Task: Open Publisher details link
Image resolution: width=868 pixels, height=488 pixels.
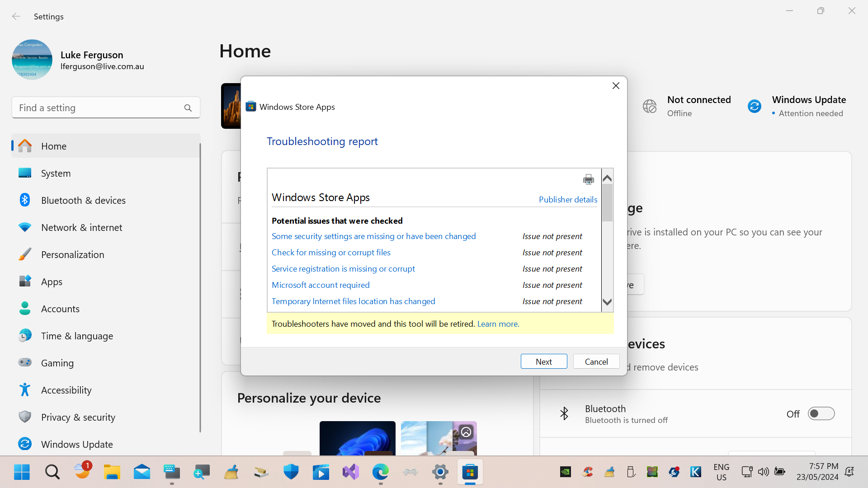Action: point(568,199)
